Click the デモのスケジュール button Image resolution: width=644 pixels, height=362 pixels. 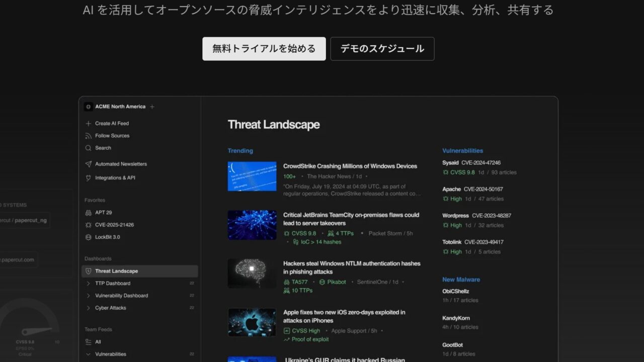382,49
